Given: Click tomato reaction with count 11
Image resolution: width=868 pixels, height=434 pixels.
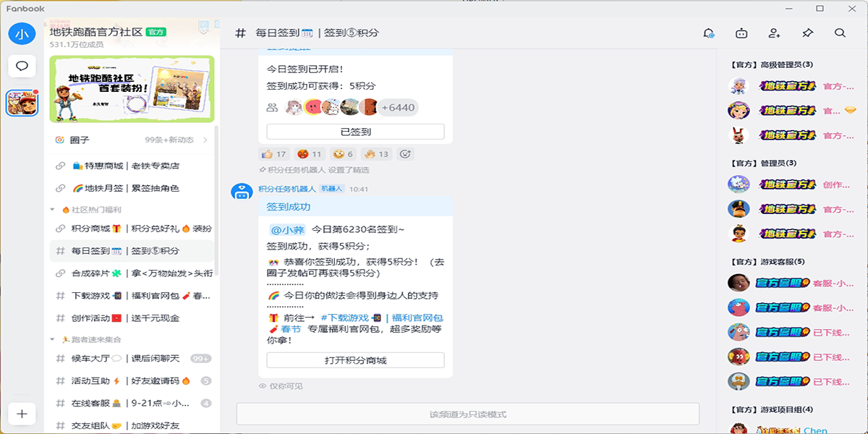Looking at the screenshot, I should click(310, 154).
